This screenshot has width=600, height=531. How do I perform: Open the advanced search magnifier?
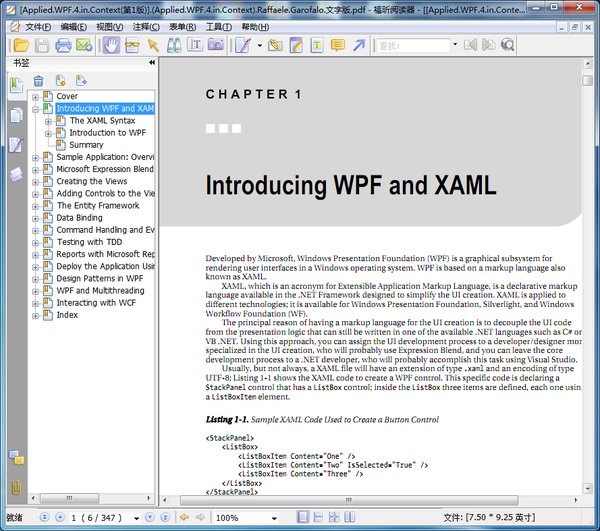[507, 45]
